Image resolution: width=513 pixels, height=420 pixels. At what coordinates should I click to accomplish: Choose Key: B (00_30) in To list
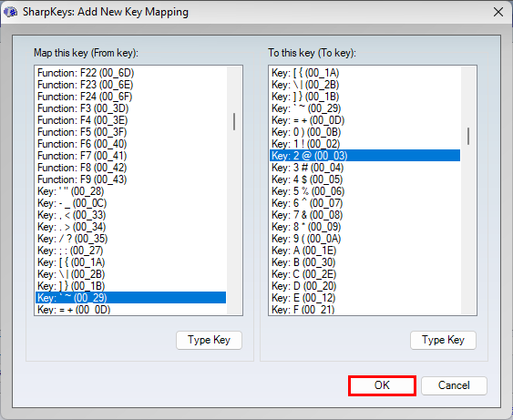[365, 262]
